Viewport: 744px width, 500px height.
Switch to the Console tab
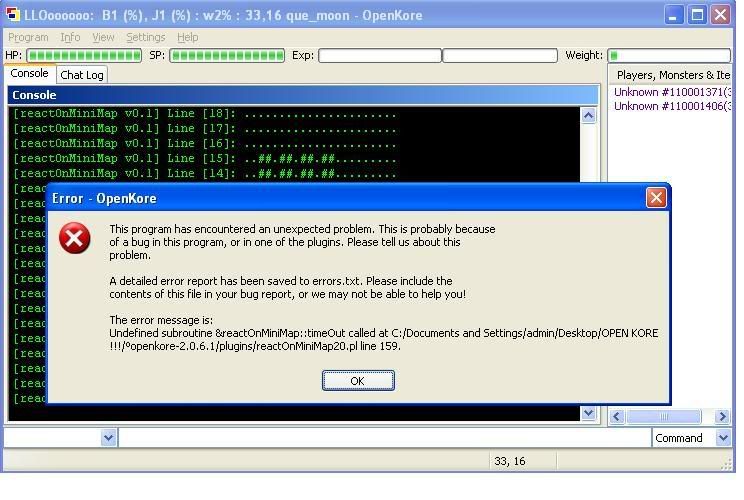29,74
